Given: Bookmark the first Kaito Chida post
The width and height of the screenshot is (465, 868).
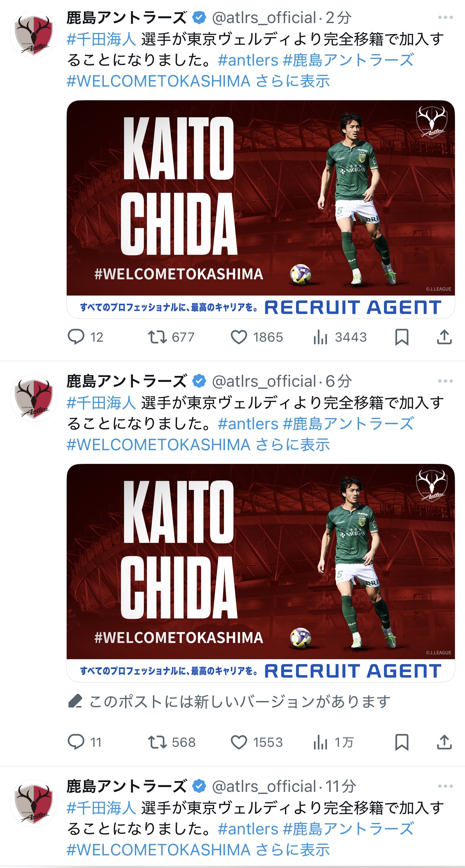Looking at the screenshot, I should pyautogui.click(x=402, y=337).
